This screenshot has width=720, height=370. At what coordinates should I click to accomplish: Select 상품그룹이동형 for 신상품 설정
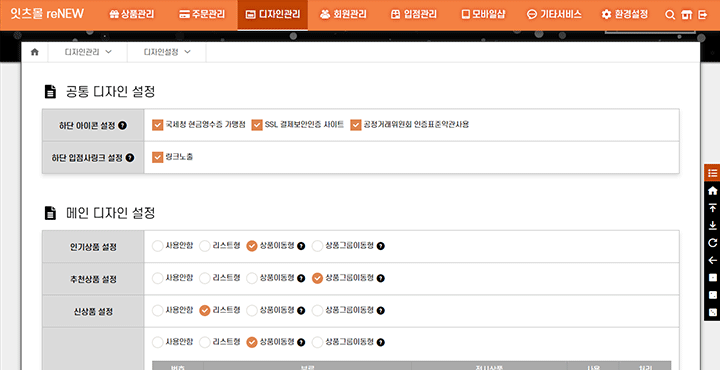coord(317,311)
